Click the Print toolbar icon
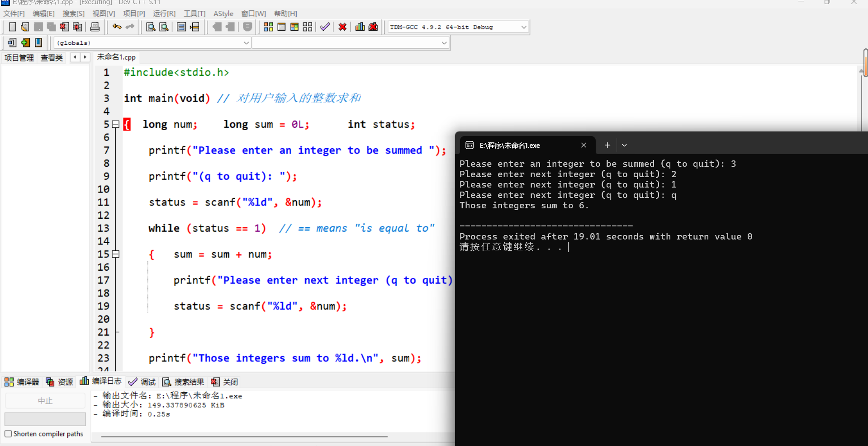 (95, 27)
